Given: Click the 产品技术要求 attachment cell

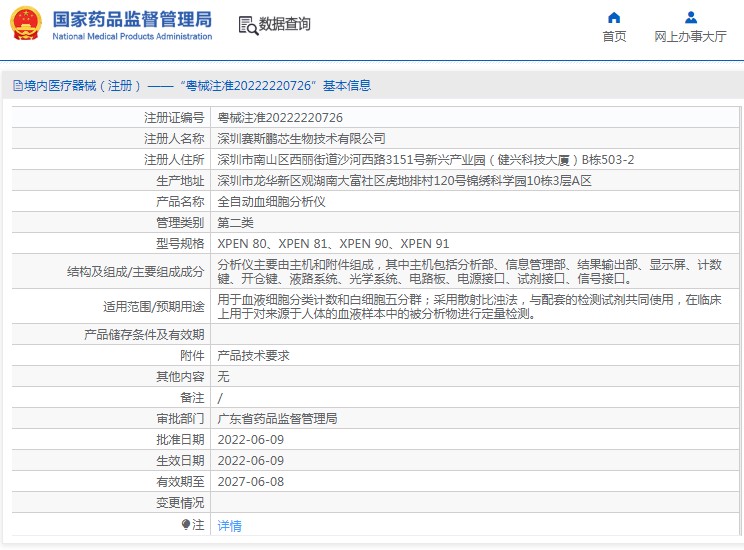Looking at the screenshot, I should coord(253,356).
